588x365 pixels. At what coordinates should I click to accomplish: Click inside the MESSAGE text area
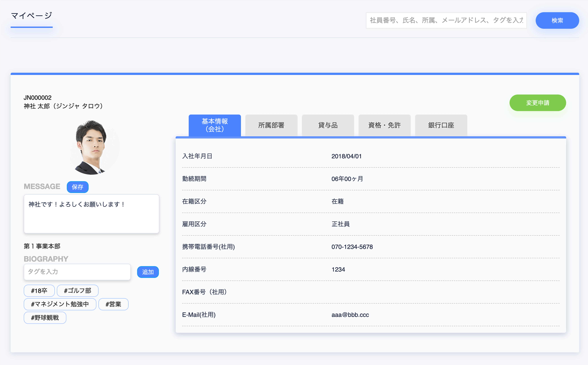point(91,214)
